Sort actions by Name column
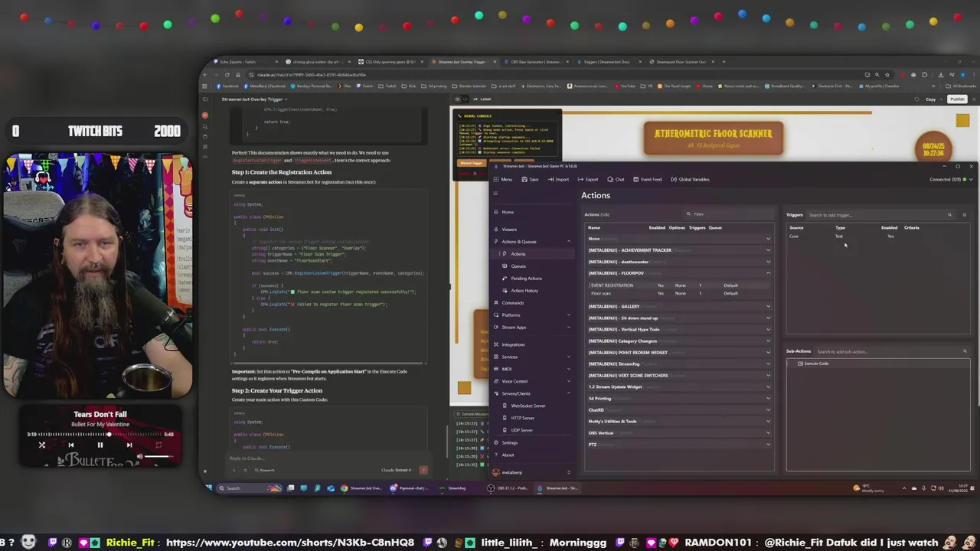Image resolution: width=980 pixels, height=551 pixels. (x=594, y=227)
